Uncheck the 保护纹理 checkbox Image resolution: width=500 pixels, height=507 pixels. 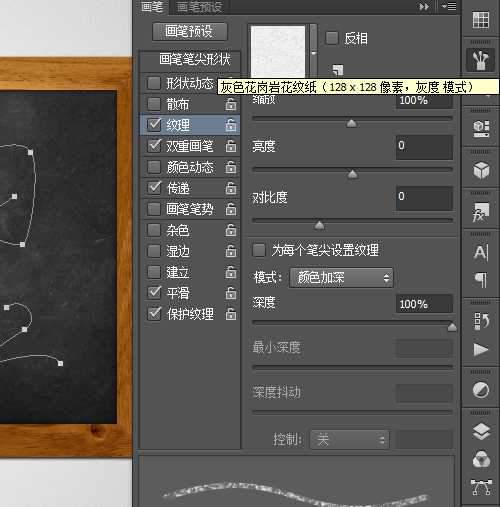tap(154, 313)
